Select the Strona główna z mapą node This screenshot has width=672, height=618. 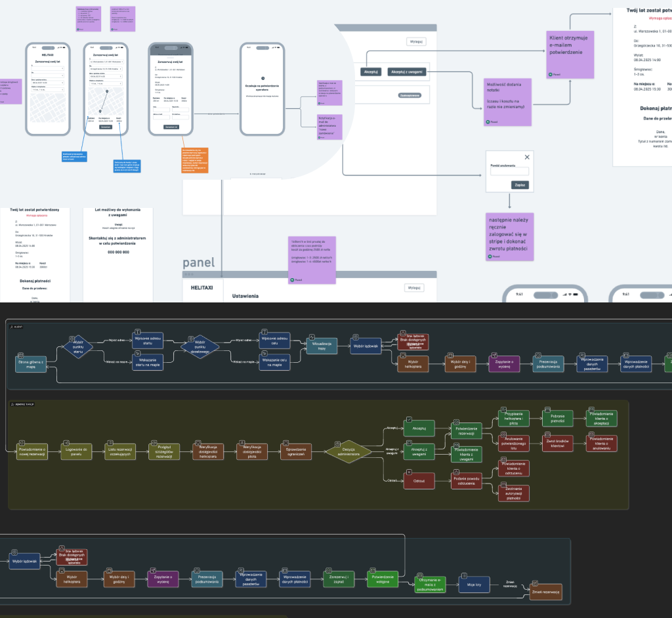(31, 365)
